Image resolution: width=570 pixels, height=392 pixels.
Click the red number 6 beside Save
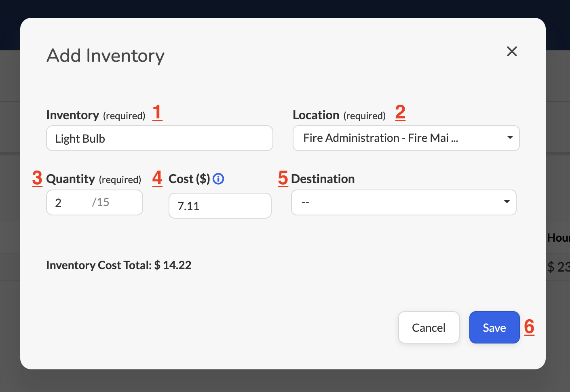click(x=529, y=327)
